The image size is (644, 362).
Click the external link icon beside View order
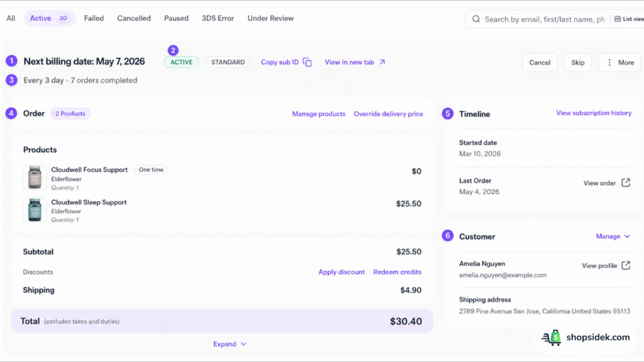pos(626,183)
